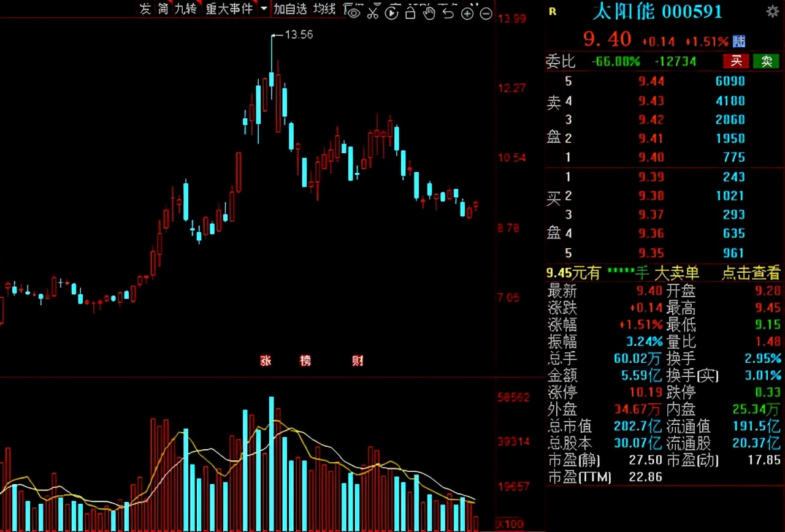Viewport: 785px width, 532px height.
Task: Click the red 买 buy button
Action: click(x=736, y=61)
